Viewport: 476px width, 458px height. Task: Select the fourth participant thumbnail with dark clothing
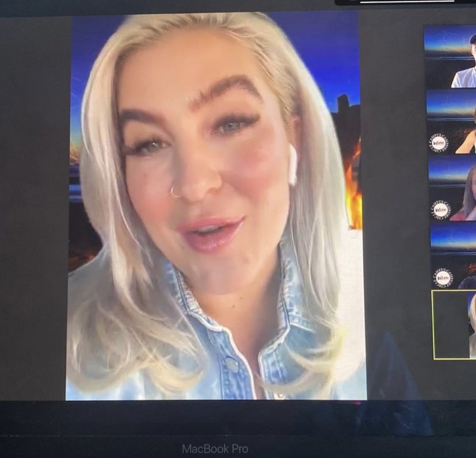[453, 257]
